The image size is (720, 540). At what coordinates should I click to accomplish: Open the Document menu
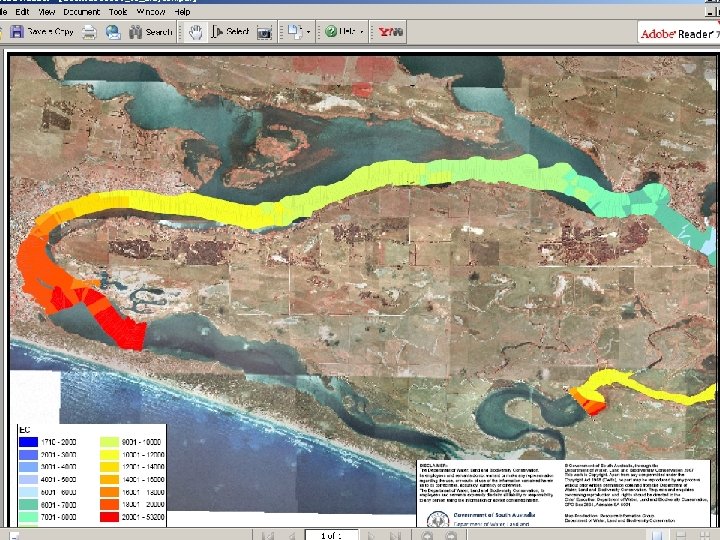tap(81, 11)
